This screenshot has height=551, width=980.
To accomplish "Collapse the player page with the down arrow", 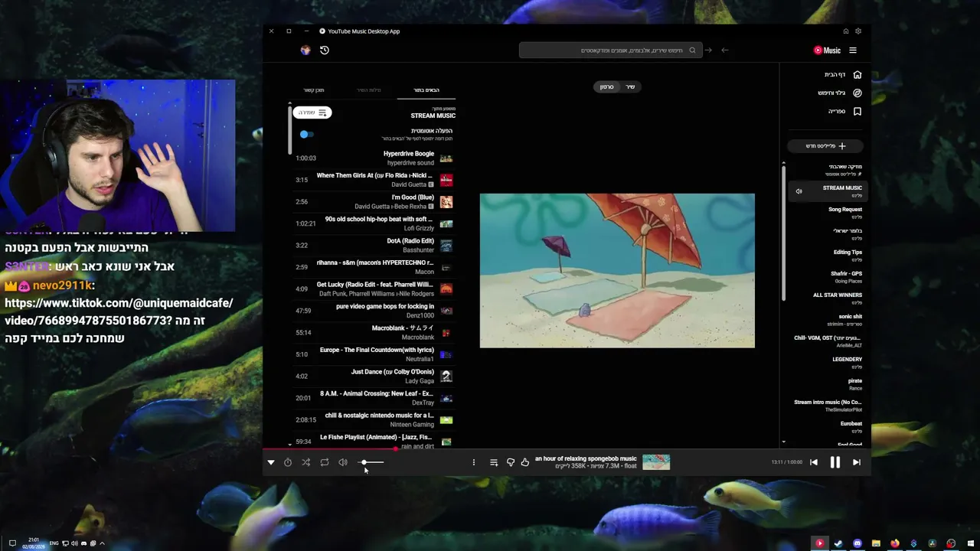I will click(x=271, y=462).
